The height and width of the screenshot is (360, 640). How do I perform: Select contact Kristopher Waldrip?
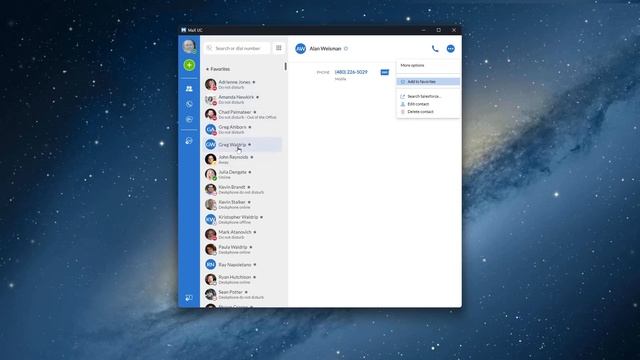pos(243,220)
